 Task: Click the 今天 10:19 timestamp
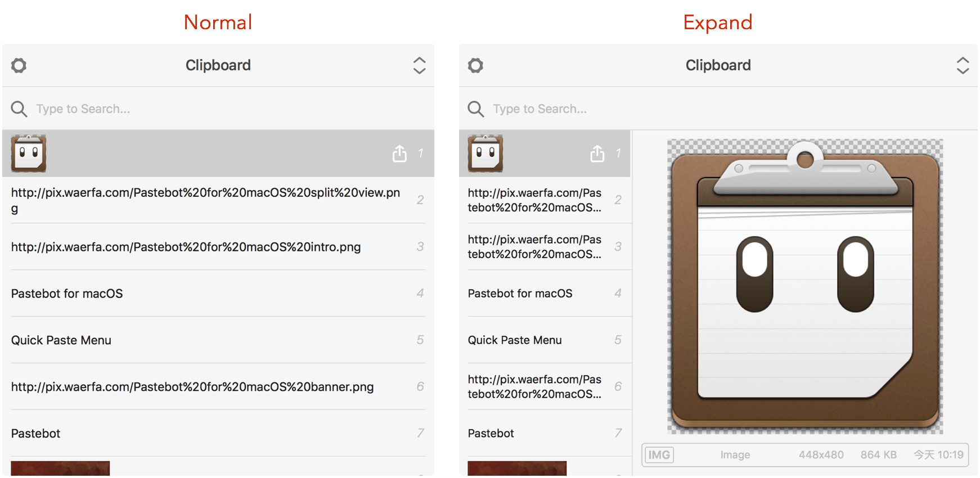pyautogui.click(x=938, y=455)
